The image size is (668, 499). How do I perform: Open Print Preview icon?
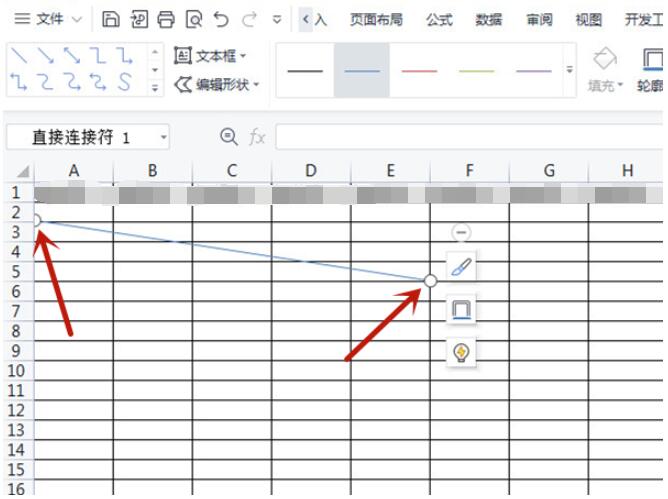[193, 19]
